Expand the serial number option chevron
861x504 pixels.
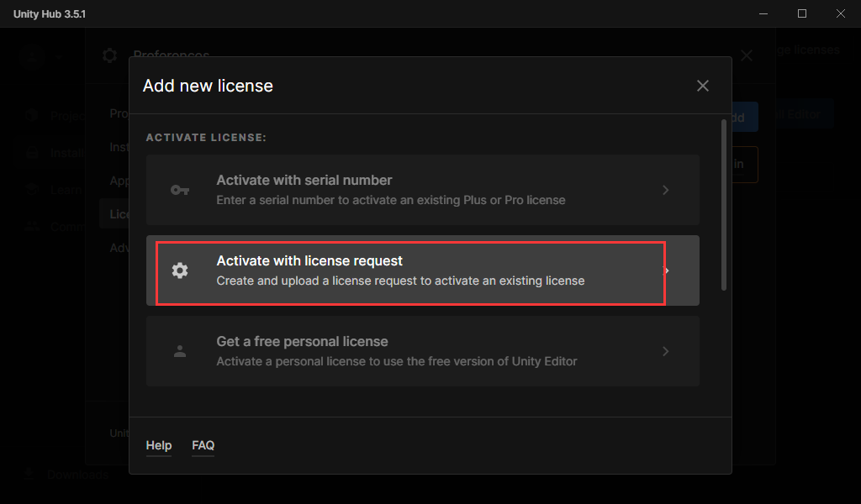665,190
